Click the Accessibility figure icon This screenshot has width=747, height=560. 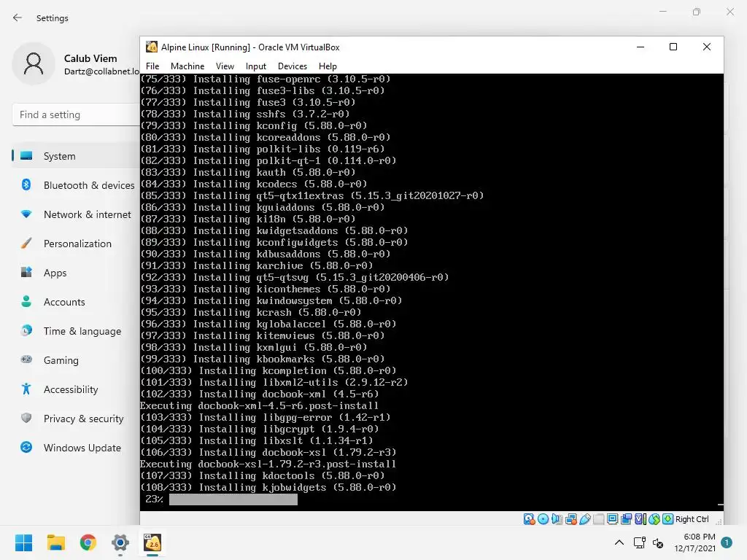click(26, 389)
